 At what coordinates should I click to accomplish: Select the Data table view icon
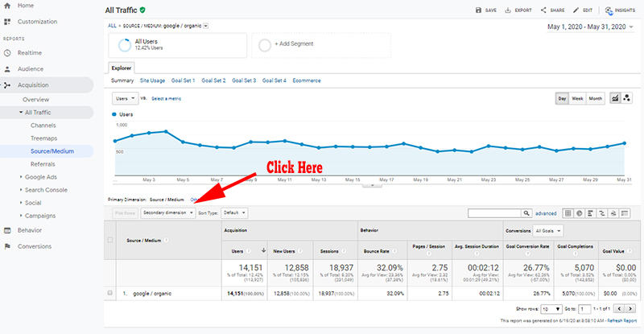click(568, 213)
